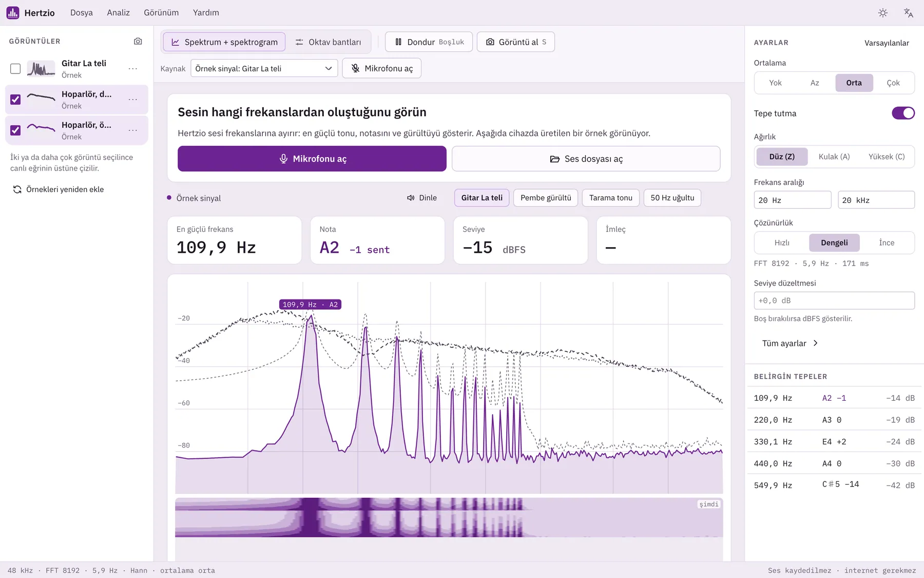Viewport: 924px width, 578px height.
Task: Switch to Spektrum + spektrogram tab
Action: 224,42
